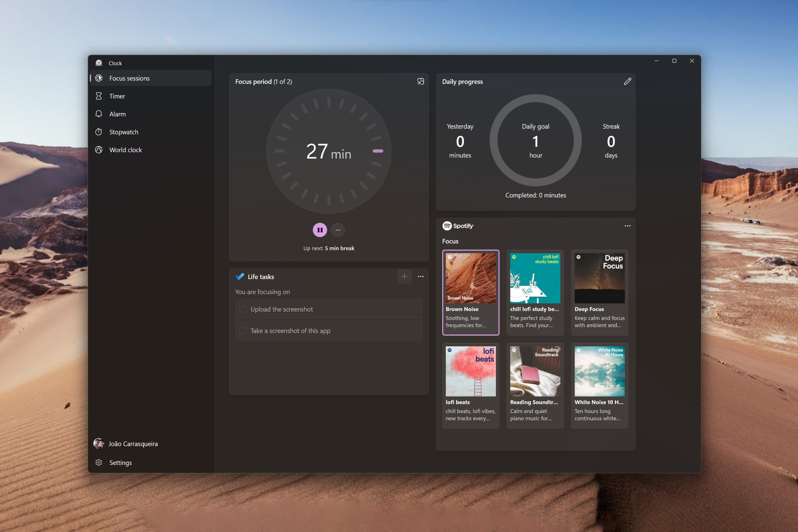Image resolution: width=798 pixels, height=532 pixels.
Task: Select the lofi beats playlist
Action: 471,386
